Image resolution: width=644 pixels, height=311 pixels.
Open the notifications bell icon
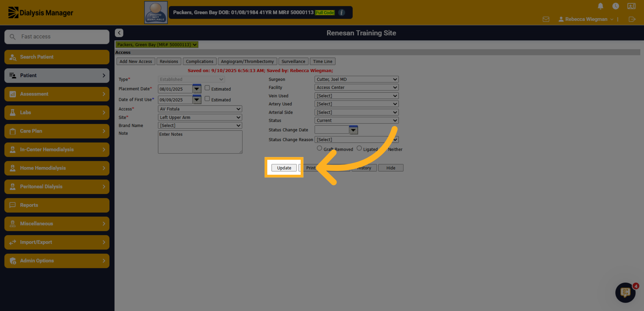click(601, 6)
